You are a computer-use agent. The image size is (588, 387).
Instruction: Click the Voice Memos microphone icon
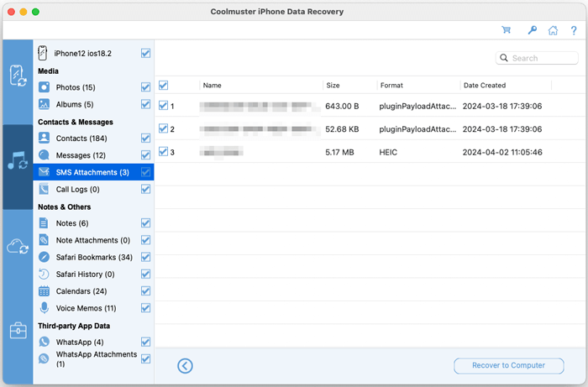point(44,308)
